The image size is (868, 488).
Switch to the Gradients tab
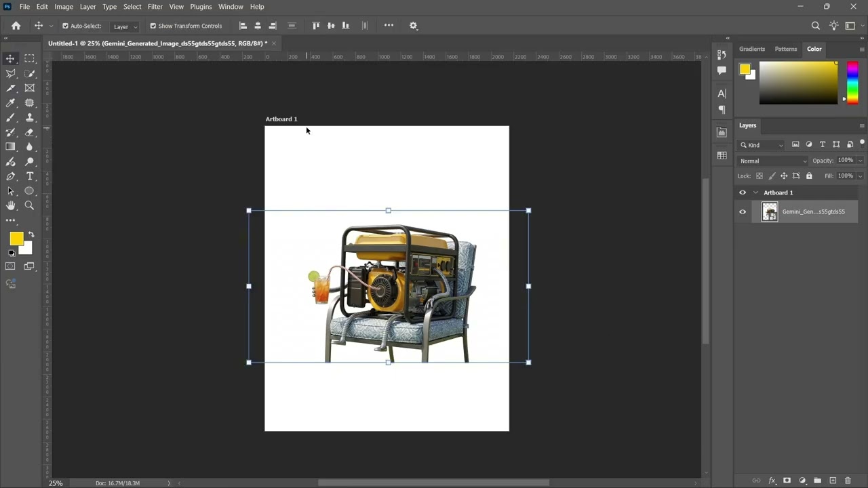(x=752, y=49)
